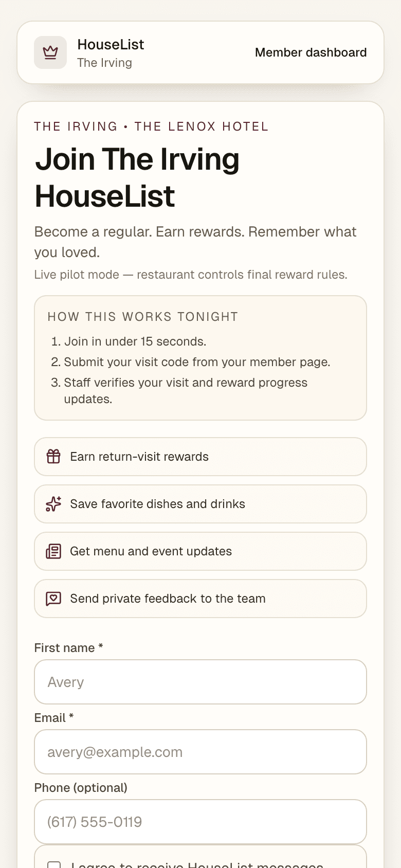The image size is (401, 868).
Task: Select the Phone (optional) input field
Action: pyautogui.click(x=200, y=822)
